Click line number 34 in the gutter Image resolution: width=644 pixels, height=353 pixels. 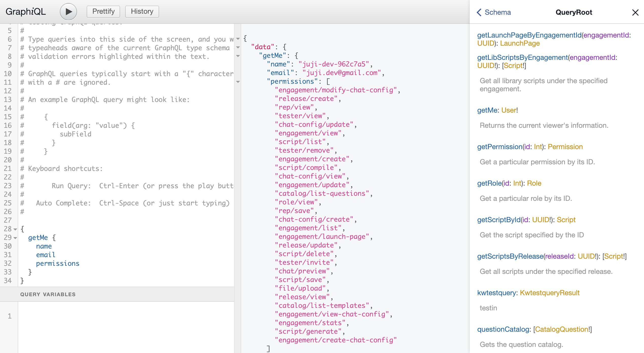[8, 281]
